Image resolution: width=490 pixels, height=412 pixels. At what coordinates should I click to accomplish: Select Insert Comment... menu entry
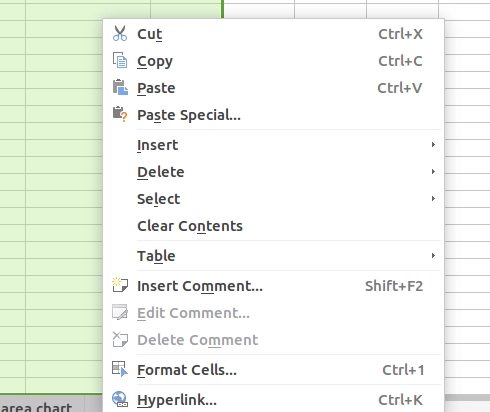[273, 286]
